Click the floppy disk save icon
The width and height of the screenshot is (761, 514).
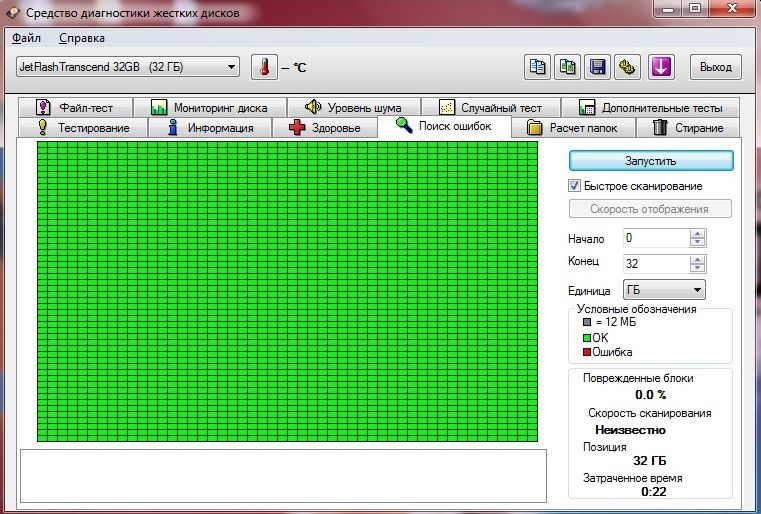pyautogui.click(x=598, y=67)
